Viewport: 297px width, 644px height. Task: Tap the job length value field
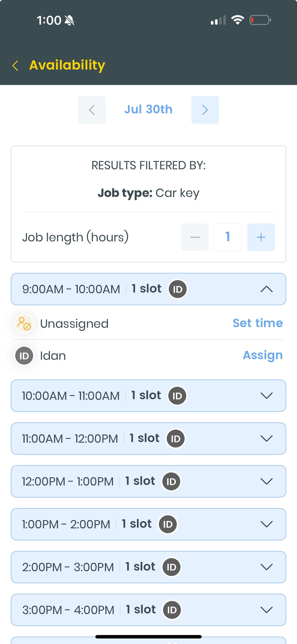(228, 237)
